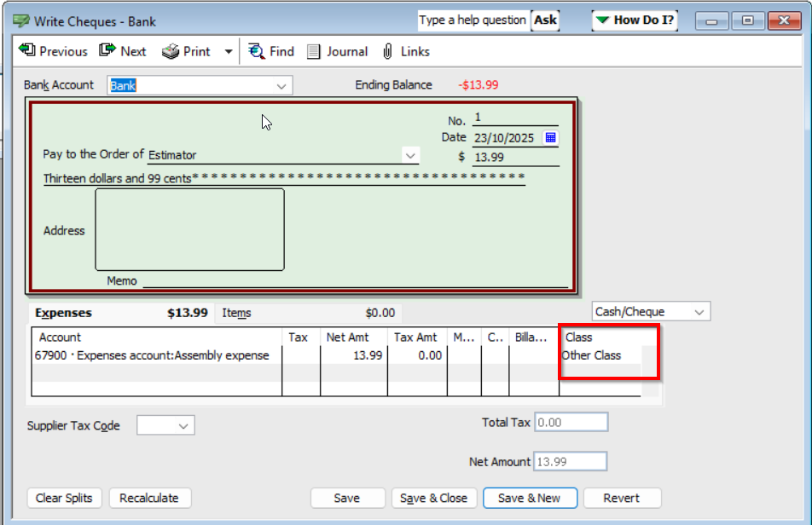Click the dollar amount field 13.99
Viewport: 812px width, 525px height.
click(516, 157)
